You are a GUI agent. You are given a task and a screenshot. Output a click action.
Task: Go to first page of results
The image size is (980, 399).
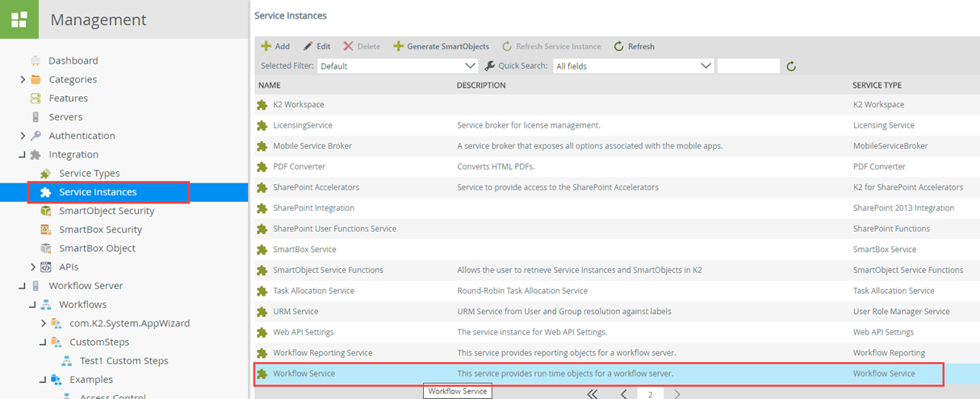pyautogui.click(x=593, y=393)
